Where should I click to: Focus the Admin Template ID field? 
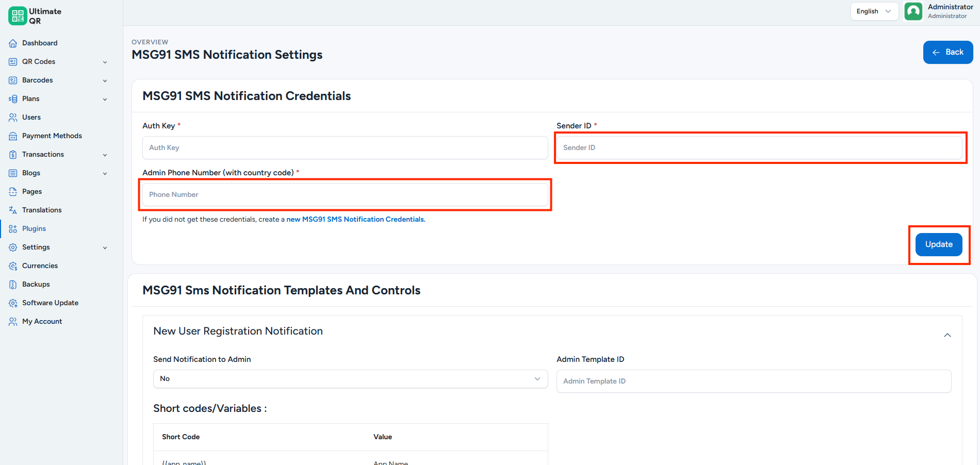[754, 381]
